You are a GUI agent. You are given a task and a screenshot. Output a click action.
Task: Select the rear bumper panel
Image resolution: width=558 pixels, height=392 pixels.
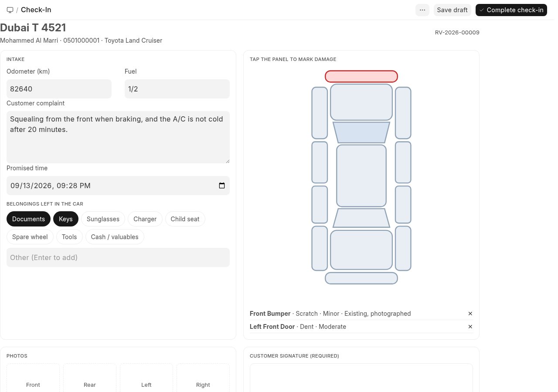(361, 278)
